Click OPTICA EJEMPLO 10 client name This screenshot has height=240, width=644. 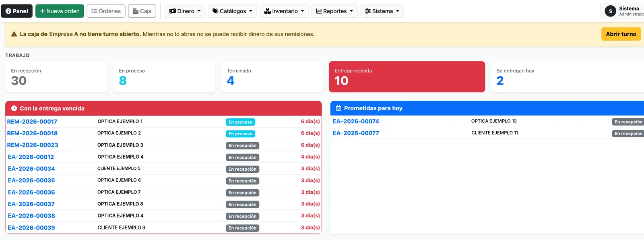point(494,121)
